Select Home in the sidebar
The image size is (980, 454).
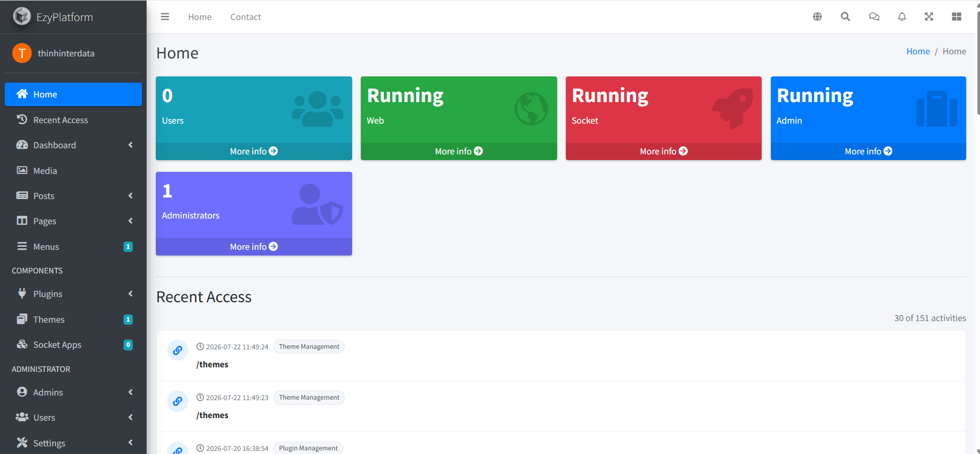click(x=73, y=94)
